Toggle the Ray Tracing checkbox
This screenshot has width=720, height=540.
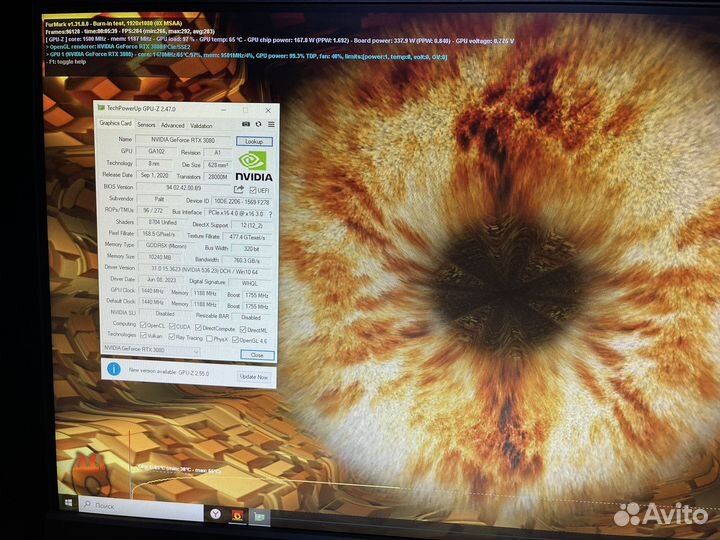[x=172, y=337]
